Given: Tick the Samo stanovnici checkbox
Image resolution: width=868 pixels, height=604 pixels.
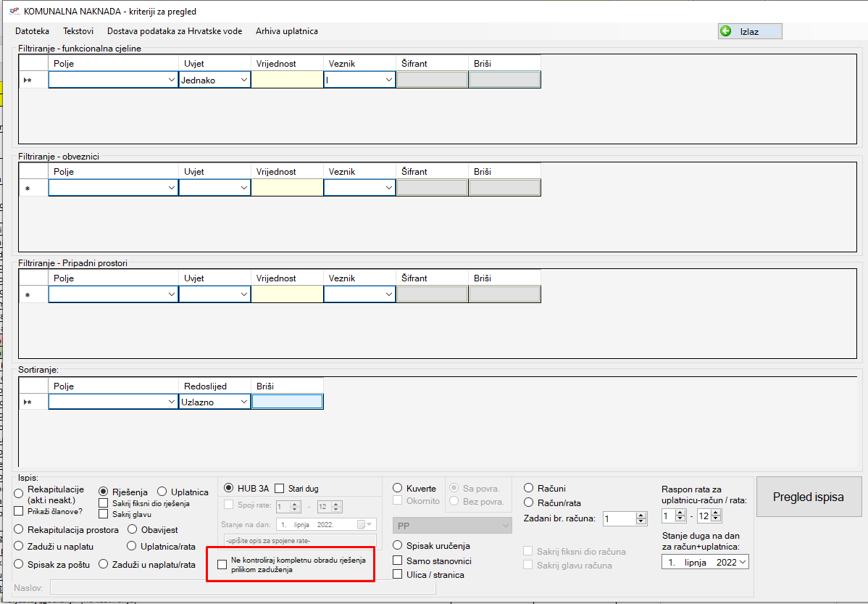Looking at the screenshot, I should pos(398,560).
